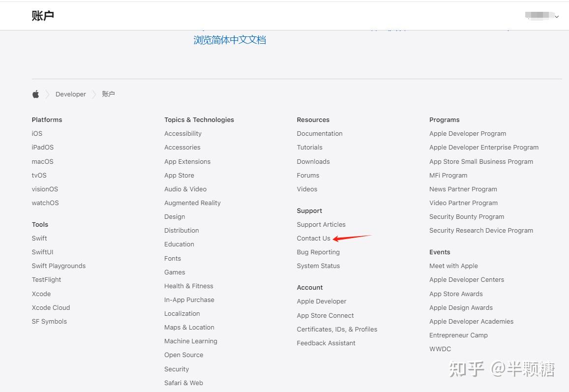Viewport: 569px width, 392px height.
Task: Click the Developer breadcrumb link
Action: [x=71, y=94]
